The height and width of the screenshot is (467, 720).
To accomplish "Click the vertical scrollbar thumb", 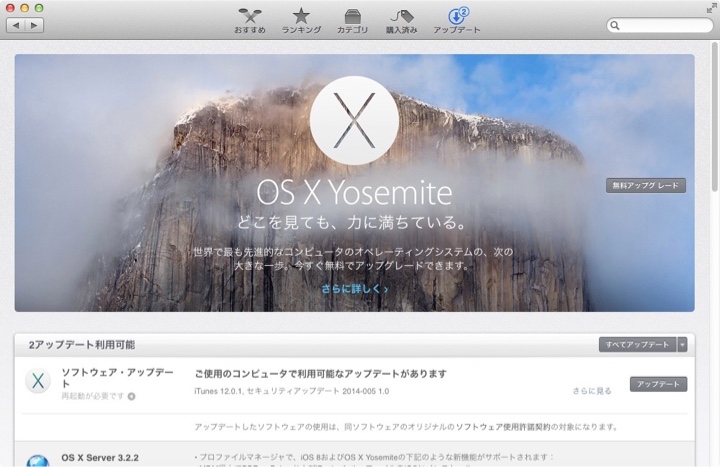I will [x=714, y=117].
